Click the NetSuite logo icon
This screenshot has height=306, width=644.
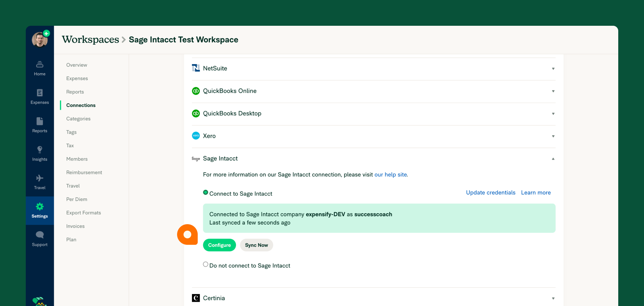tap(196, 68)
